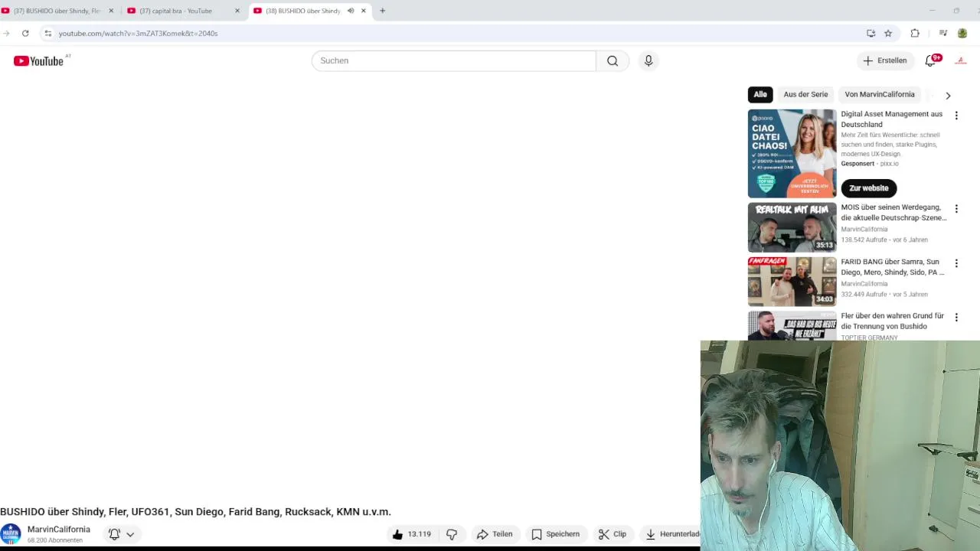Select the 'Alle' filter chip
The width and height of the screenshot is (980, 551).
coord(760,94)
